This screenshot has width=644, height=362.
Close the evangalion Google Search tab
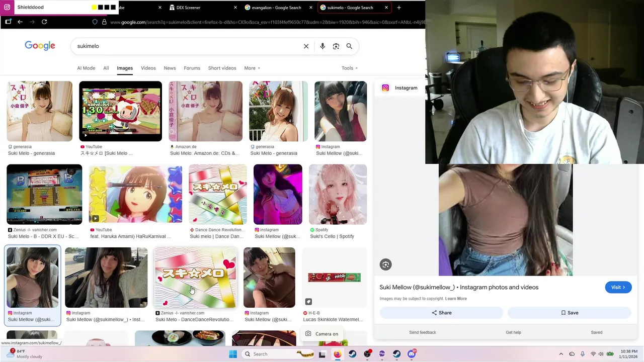coord(311,8)
